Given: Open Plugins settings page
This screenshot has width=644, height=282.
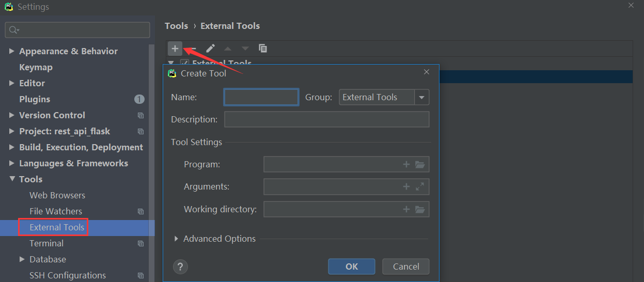Looking at the screenshot, I should (x=35, y=99).
